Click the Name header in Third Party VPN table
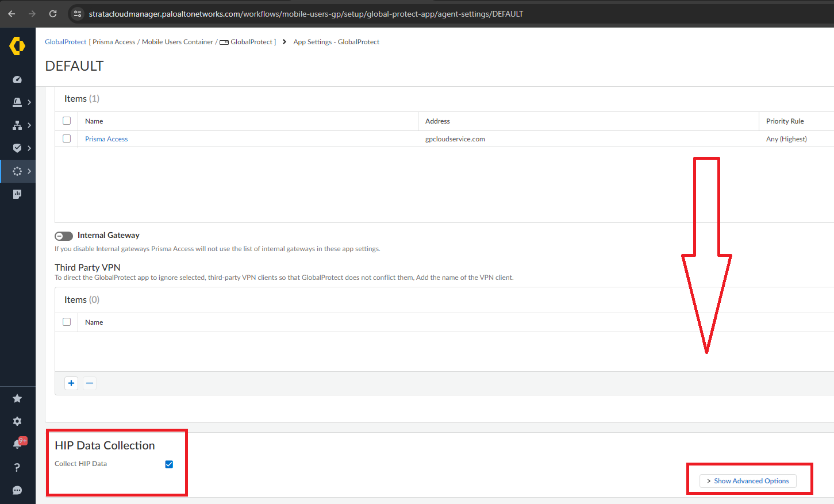The height and width of the screenshot is (504, 834). click(94, 322)
